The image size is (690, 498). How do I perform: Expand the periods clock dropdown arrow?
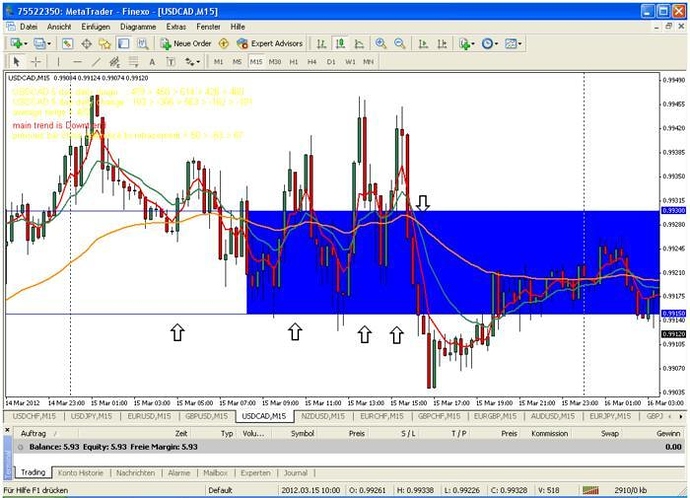[x=496, y=44]
